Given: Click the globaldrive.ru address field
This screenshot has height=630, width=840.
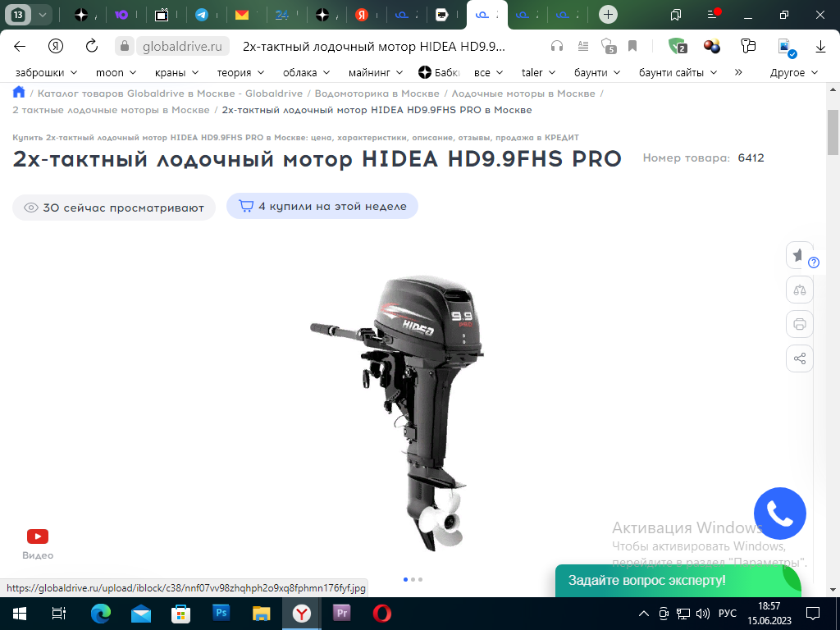Looking at the screenshot, I should click(x=182, y=47).
